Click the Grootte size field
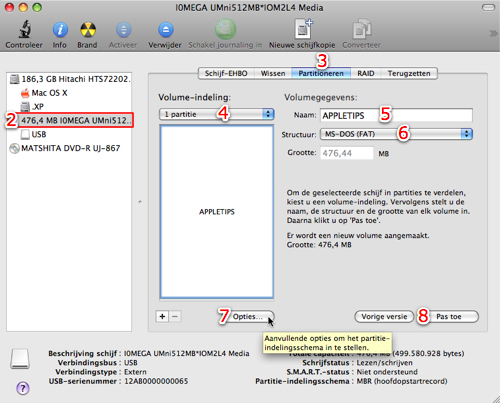This screenshot has height=403, width=500. (347, 153)
